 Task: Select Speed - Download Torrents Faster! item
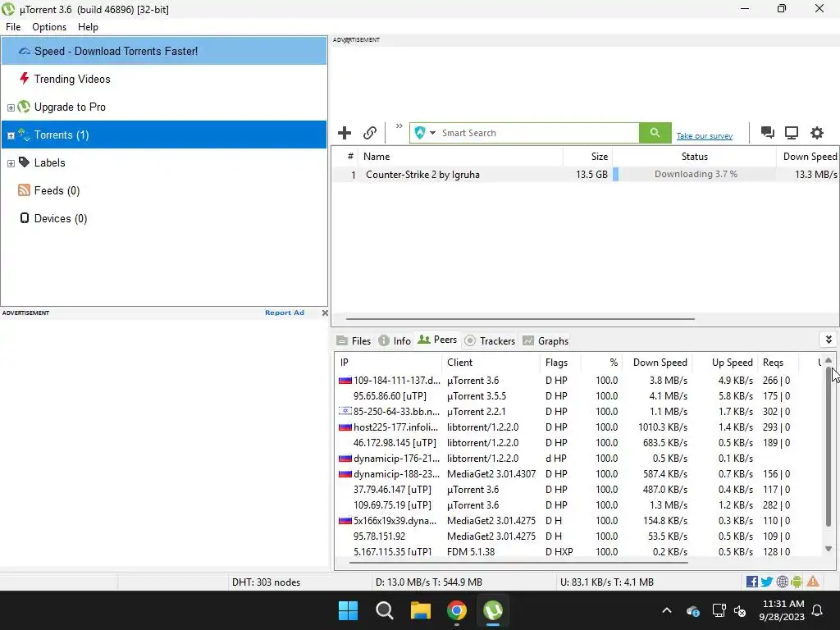pos(164,51)
